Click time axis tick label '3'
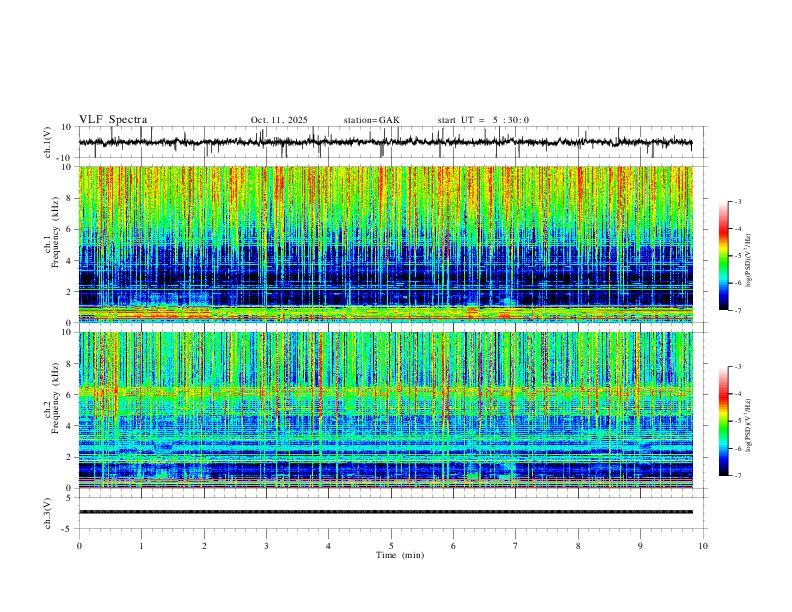The image size is (792, 612). [266, 546]
